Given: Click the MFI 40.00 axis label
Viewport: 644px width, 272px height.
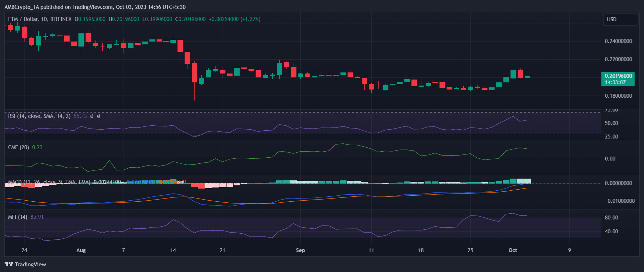Looking at the screenshot, I should click(611, 232).
